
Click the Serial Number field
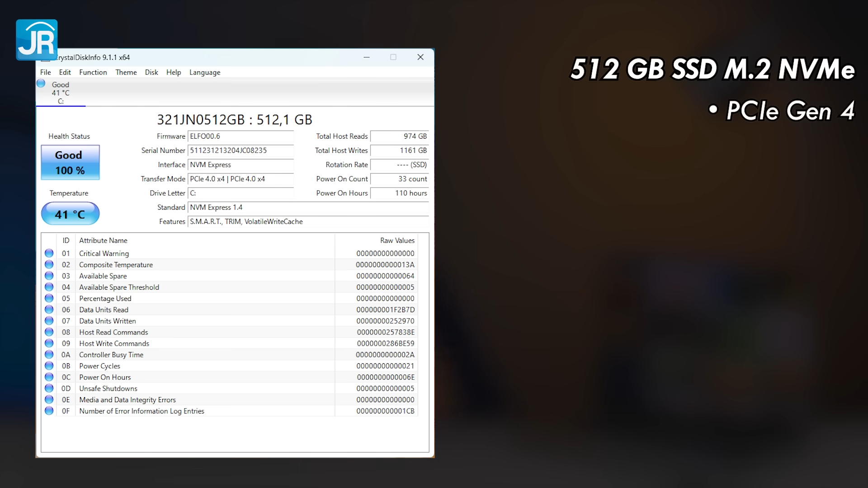point(241,150)
